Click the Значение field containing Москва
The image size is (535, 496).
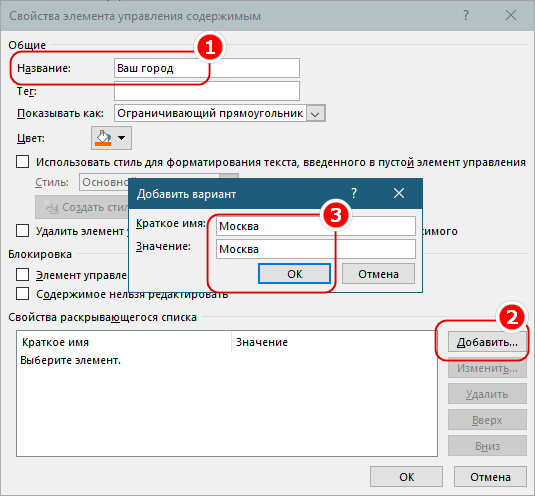(316, 249)
